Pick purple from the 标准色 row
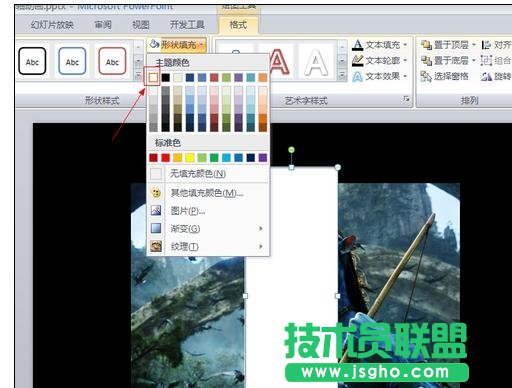The width and height of the screenshot is (512, 388). click(263, 157)
